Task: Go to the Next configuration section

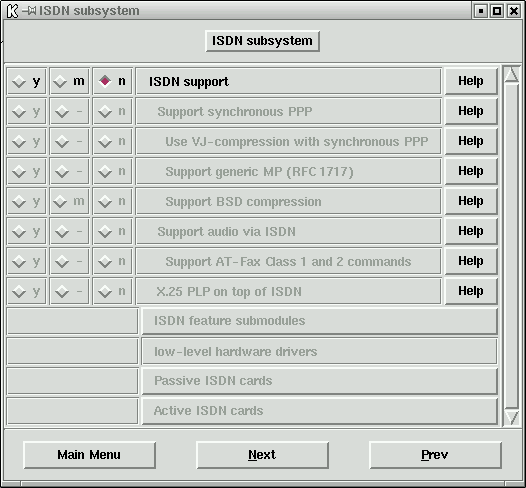Action: 262,455
